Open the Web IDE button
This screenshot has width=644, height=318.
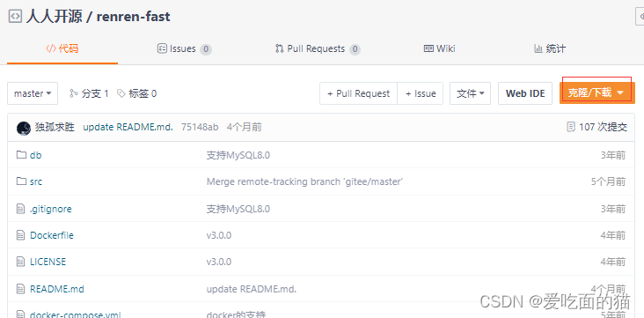pyautogui.click(x=525, y=93)
